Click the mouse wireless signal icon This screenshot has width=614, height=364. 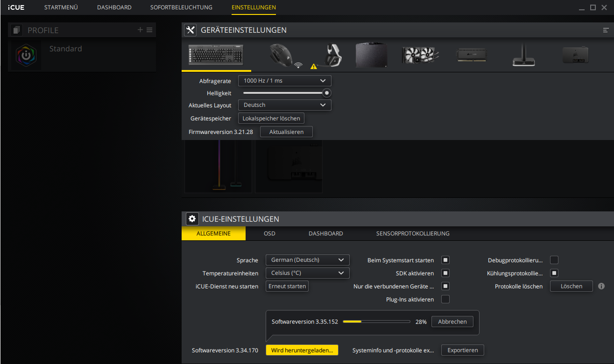299,65
